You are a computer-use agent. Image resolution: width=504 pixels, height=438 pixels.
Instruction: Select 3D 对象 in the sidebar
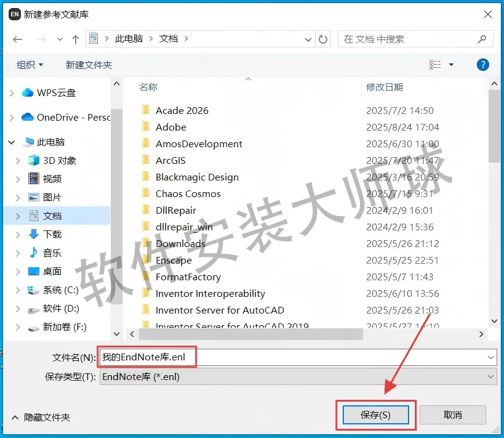point(52,161)
